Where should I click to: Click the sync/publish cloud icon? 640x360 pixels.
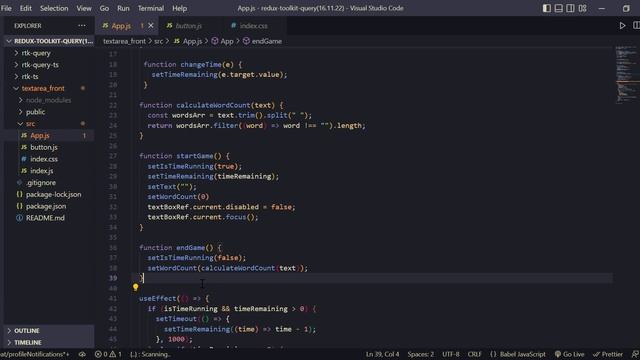82,354
